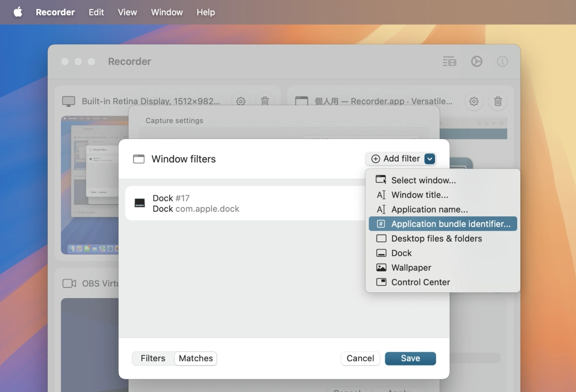The height and width of the screenshot is (392, 576).
Task: Open the Edit menu
Action: [x=96, y=12]
